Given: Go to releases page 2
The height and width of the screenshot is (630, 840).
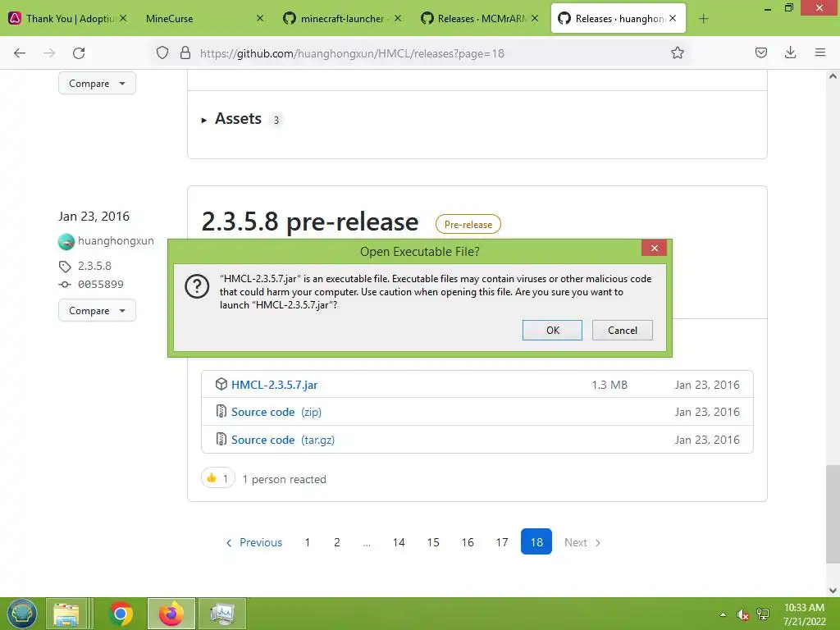Looking at the screenshot, I should tap(337, 542).
